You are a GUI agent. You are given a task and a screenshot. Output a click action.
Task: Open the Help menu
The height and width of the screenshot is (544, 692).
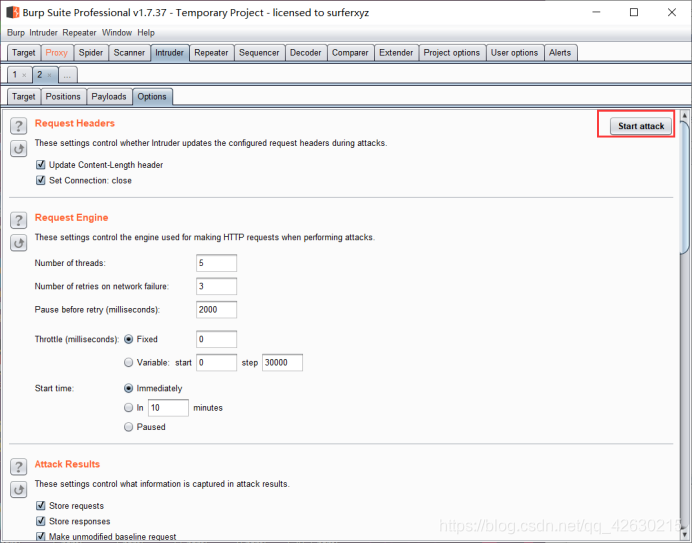(146, 33)
